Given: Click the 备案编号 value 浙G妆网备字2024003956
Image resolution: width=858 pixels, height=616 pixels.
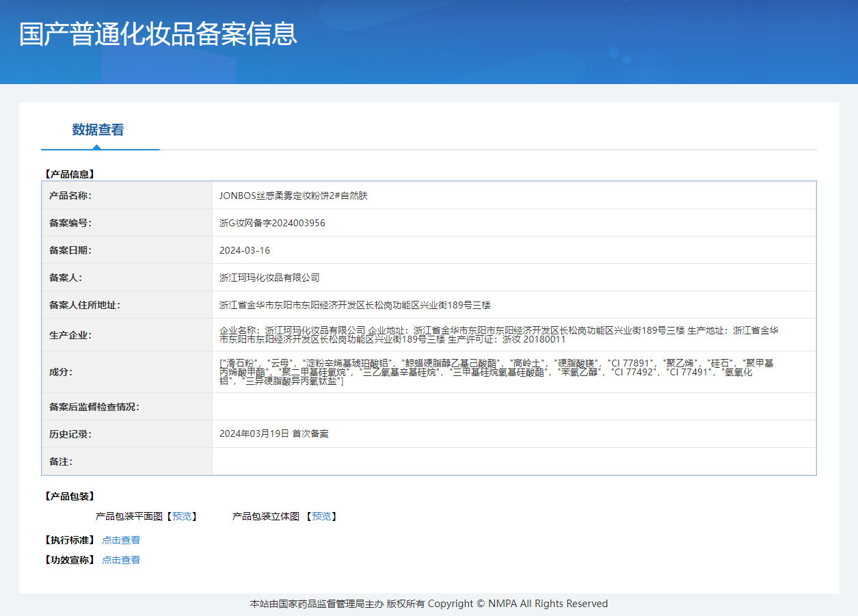Looking at the screenshot, I should coord(272,223).
